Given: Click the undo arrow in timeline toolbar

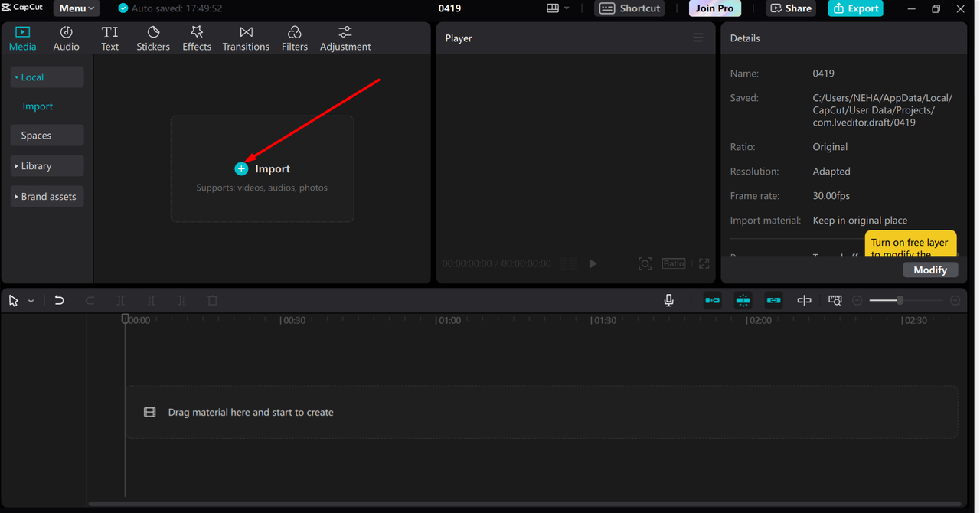Looking at the screenshot, I should click(x=59, y=301).
